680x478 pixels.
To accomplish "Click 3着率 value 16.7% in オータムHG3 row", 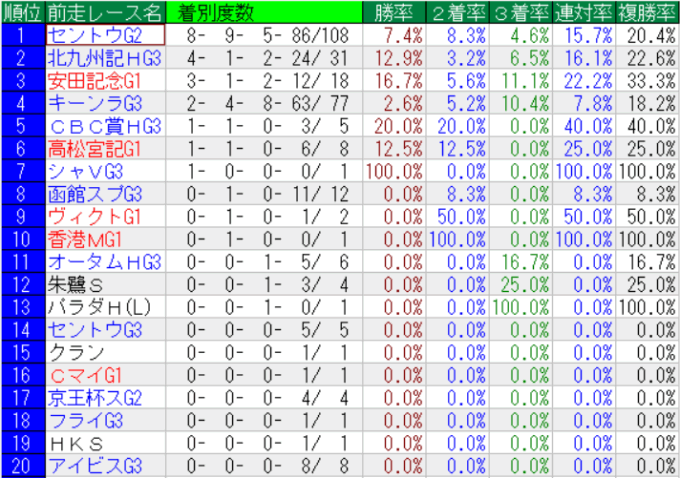I will click(525, 262).
